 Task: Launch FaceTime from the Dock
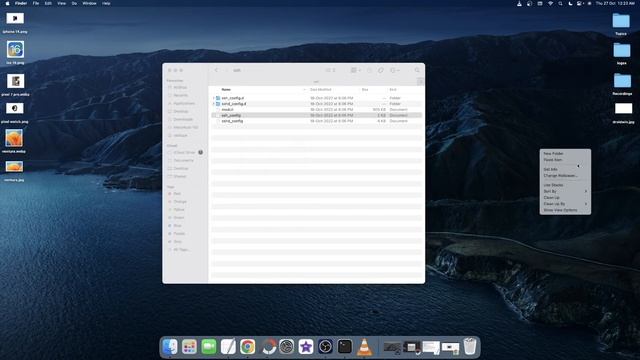(209, 347)
